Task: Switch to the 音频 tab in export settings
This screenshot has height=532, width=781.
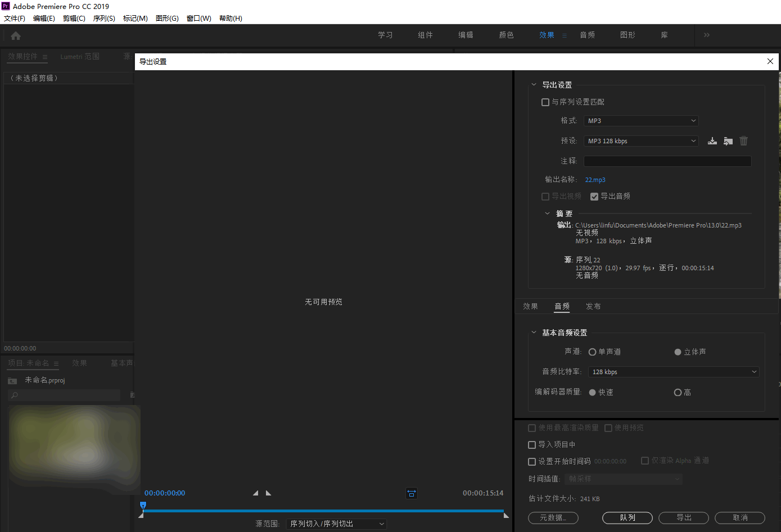Action: click(562, 307)
